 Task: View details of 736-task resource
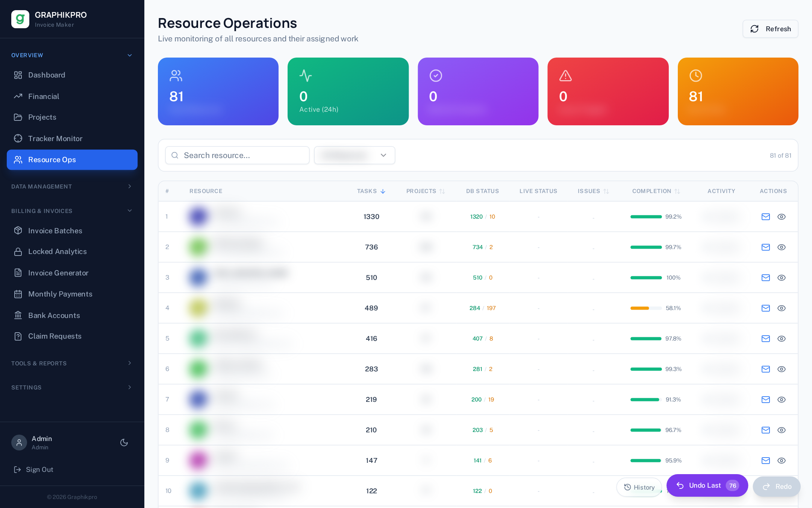(782, 247)
